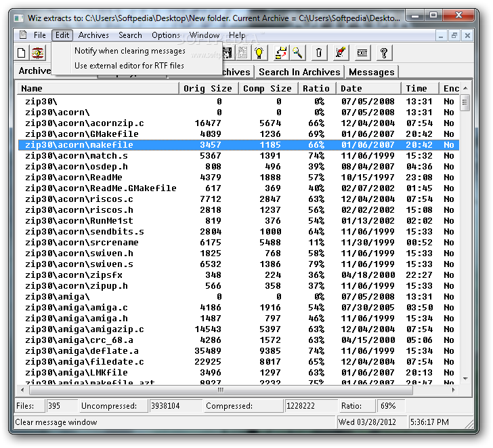Click the Compressed value 1228222
Image resolution: width=493 pixels, height=448 pixels.
coord(311,406)
